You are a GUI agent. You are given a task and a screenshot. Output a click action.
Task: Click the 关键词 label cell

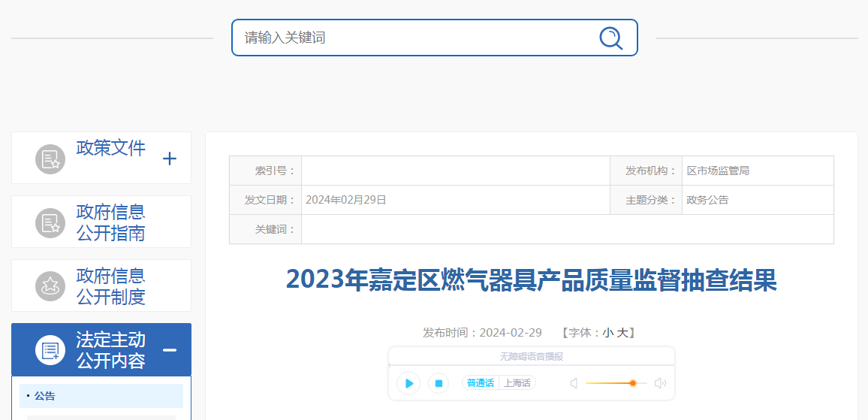[x=266, y=229]
